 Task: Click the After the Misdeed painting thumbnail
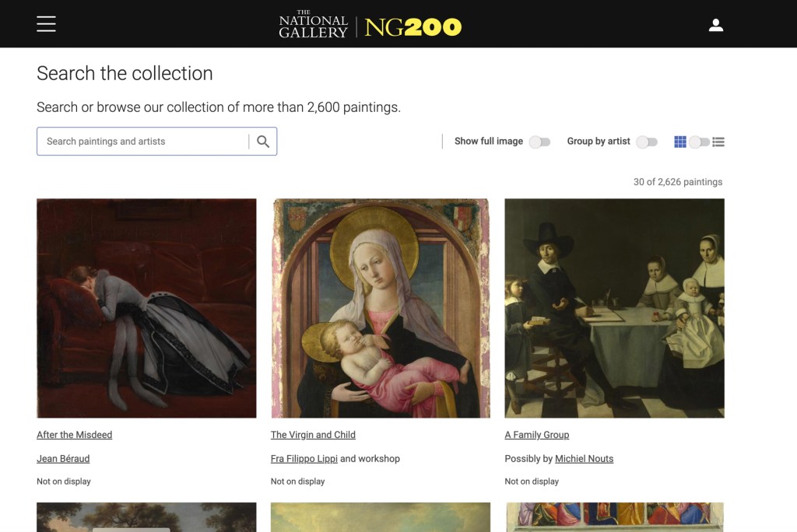[x=146, y=308]
